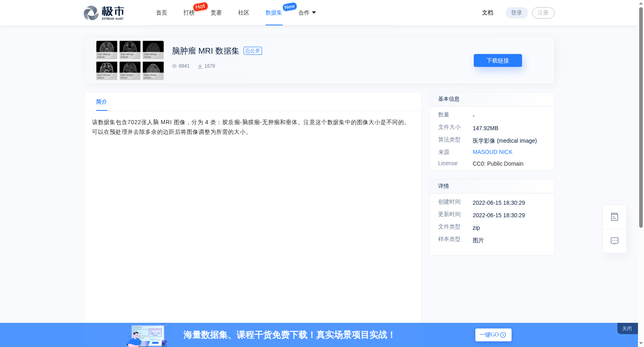Open the top-right MRI thumbnail
644x347 pixels.
(153, 50)
